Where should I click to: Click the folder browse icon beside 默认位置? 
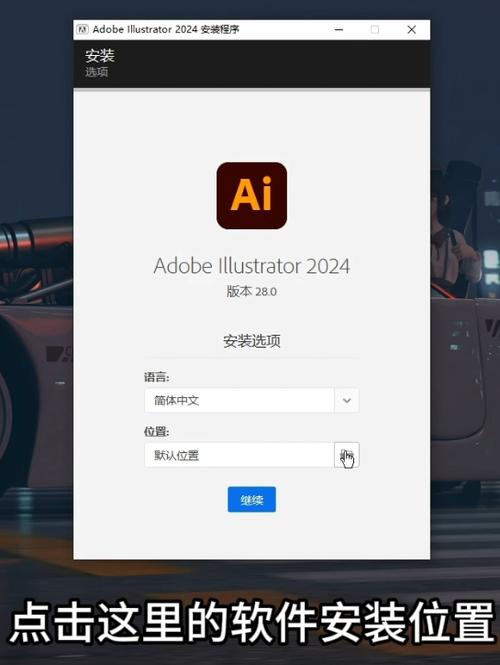click(347, 455)
